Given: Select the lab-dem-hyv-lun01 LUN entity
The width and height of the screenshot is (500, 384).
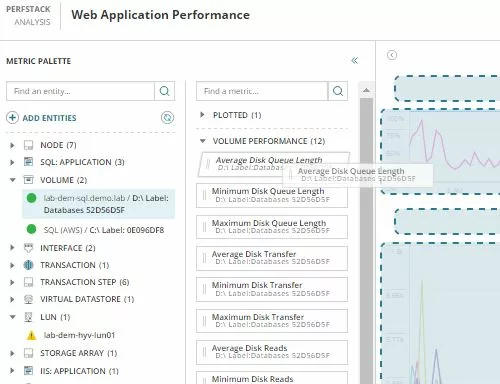Looking at the screenshot, I should click(79, 335).
